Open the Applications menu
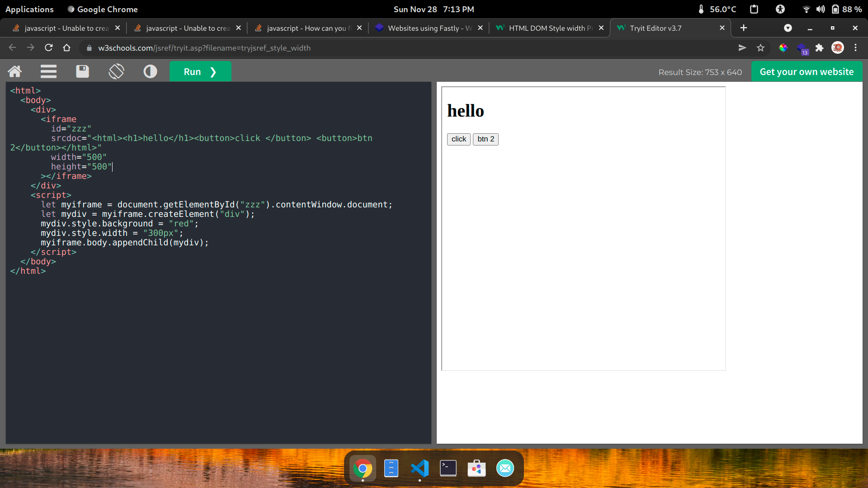The width and height of the screenshot is (868, 488). pyautogui.click(x=29, y=9)
